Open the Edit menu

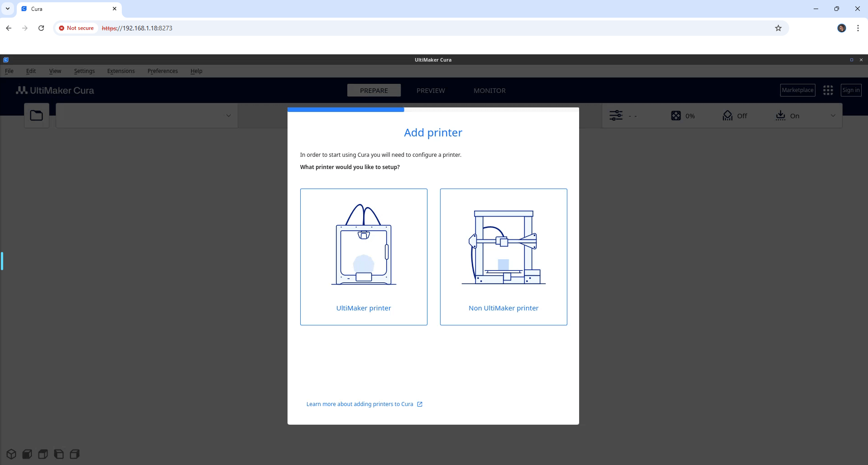click(31, 71)
